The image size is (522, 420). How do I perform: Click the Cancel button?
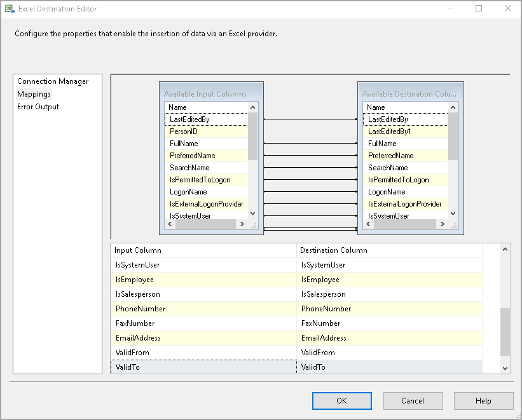coord(413,401)
